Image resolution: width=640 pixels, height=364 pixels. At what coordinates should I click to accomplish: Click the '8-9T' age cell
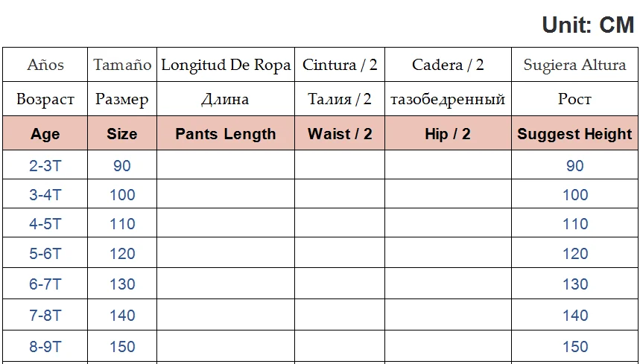pyautogui.click(x=45, y=347)
